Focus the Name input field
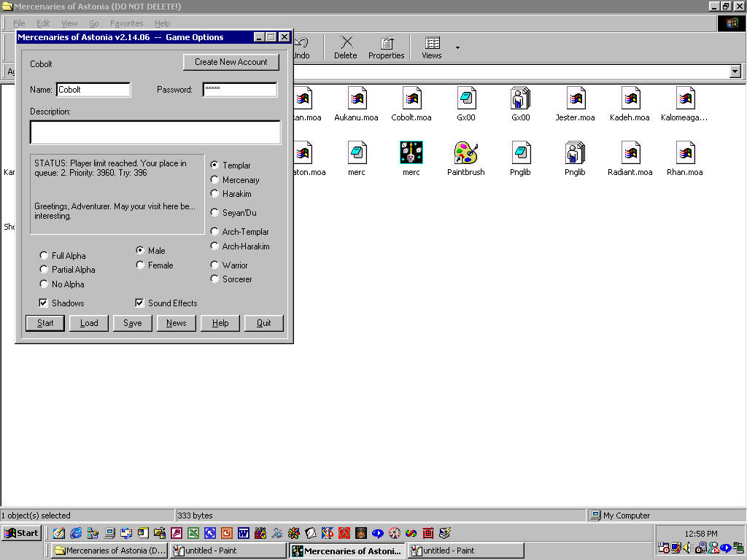This screenshot has width=747, height=560. click(x=93, y=90)
